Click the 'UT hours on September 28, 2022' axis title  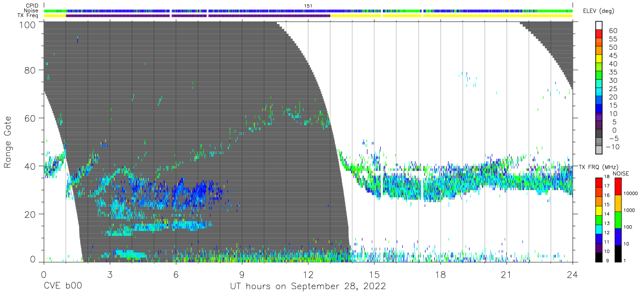pos(308,287)
